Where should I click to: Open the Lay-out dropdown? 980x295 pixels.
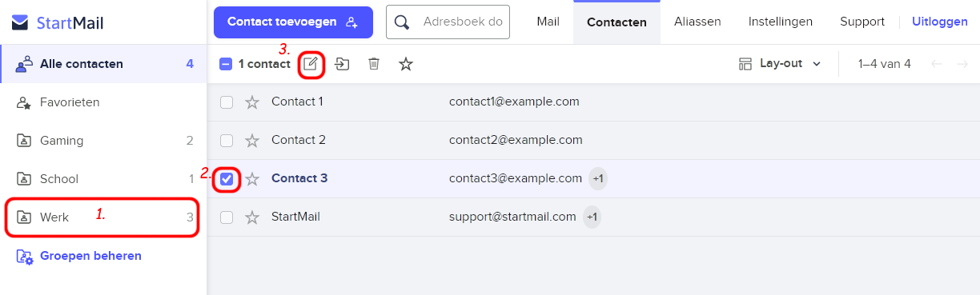pos(780,64)
